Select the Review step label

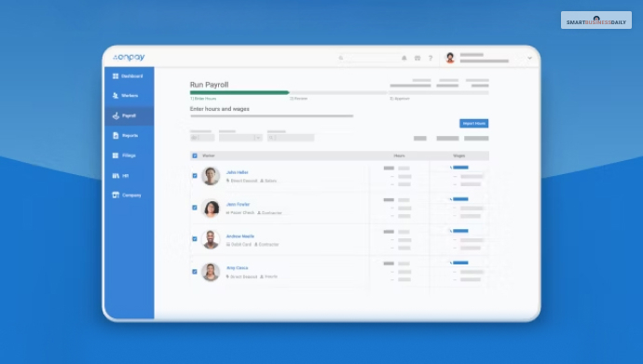(298, 99)
